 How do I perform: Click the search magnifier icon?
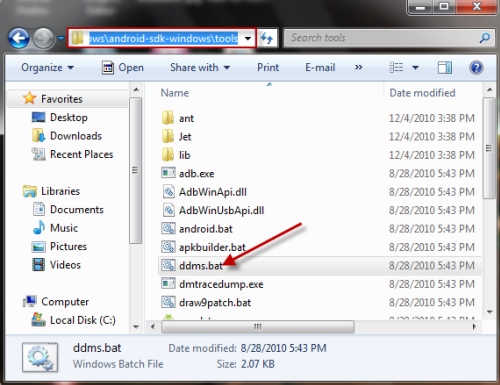pyautogui.click(x=484, y=38)
